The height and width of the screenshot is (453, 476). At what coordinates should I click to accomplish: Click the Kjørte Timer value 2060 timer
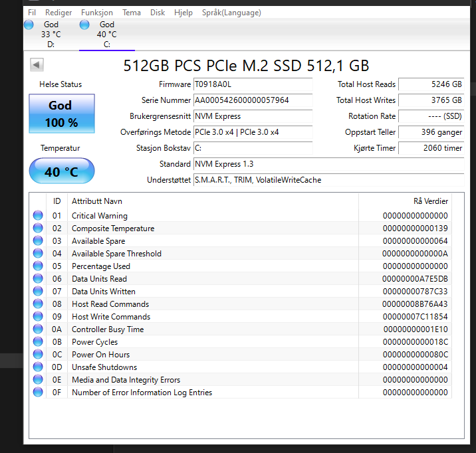[x=431, y=148]
